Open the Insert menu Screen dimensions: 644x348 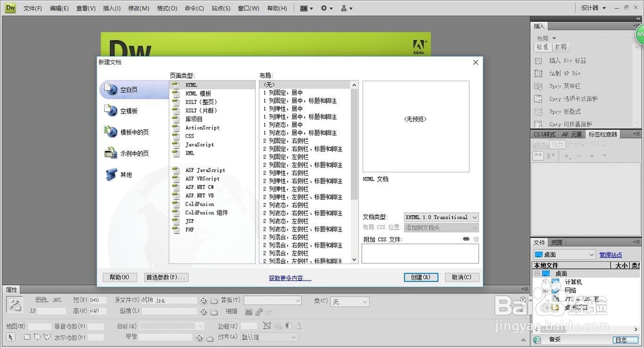click(x=111, y=8)
